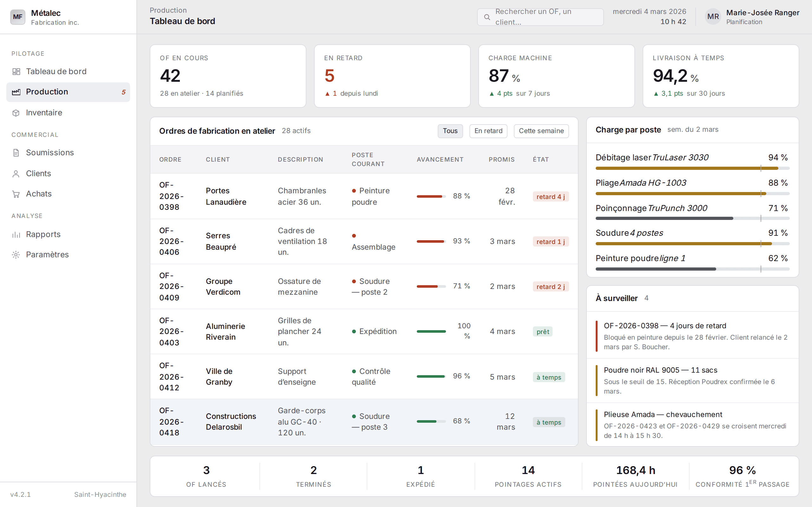Viewport: 812px width, 507px height.
Task: Click the Débitage laser load bar
Action: 692,168
